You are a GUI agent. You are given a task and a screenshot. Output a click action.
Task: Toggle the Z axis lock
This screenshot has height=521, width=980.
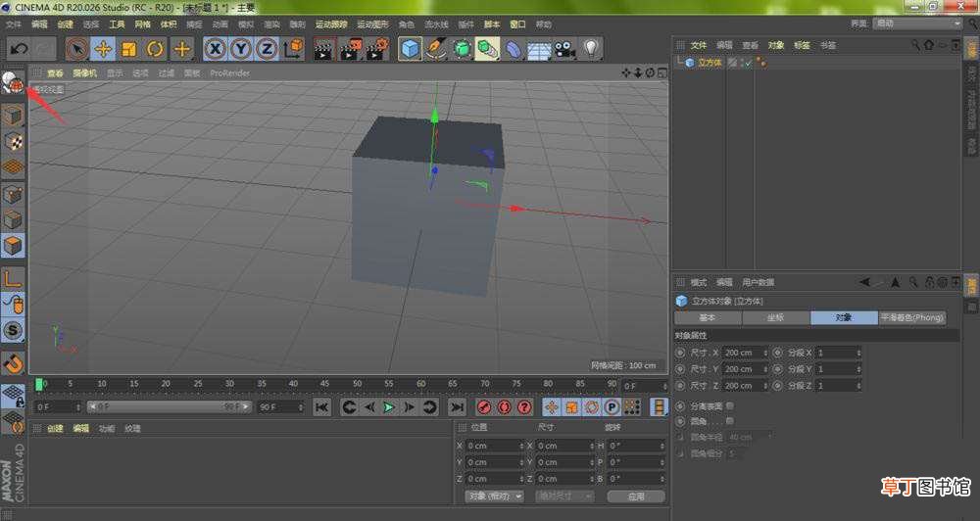click(x=267, y=49)
